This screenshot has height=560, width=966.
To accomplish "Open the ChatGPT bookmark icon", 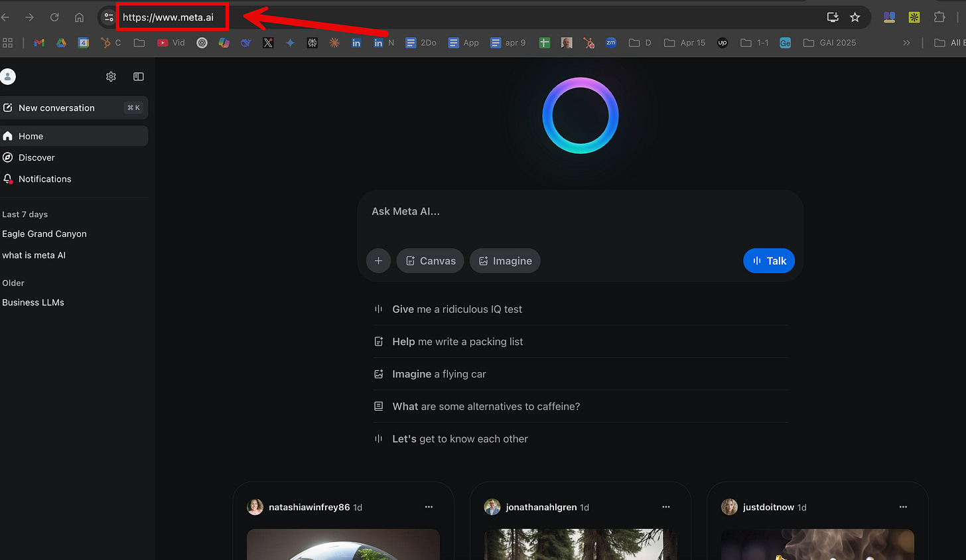I will [x=202, y=42].
